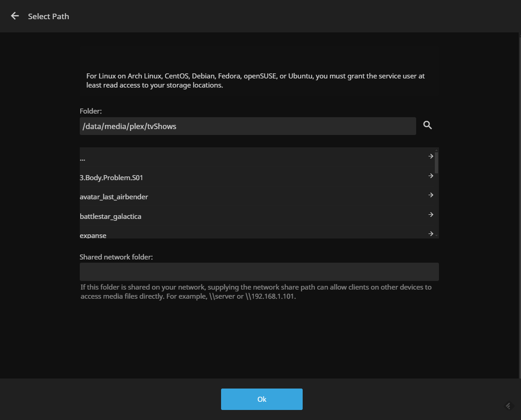521x420 pixels.
Task: Click the folder list scrollbar up arrow
Action: (437, 150)
